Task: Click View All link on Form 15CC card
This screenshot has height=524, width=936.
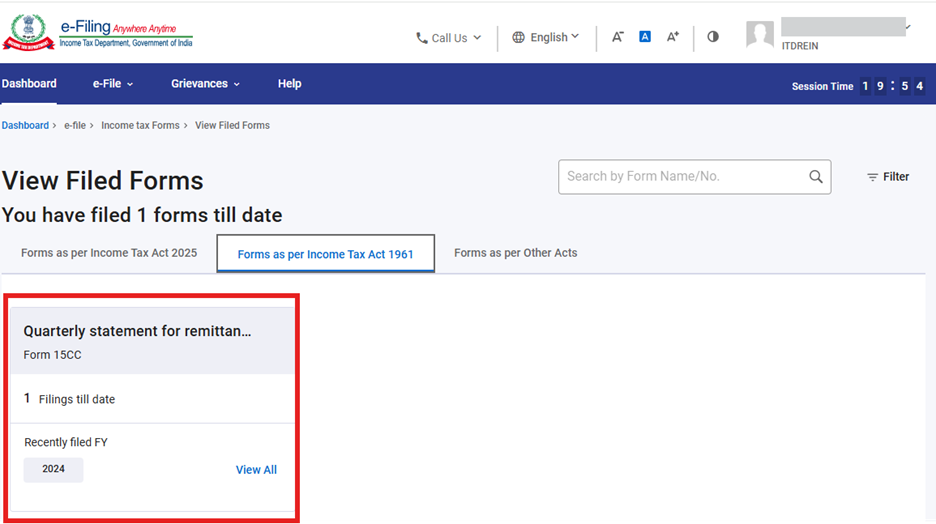Action: 256,470
